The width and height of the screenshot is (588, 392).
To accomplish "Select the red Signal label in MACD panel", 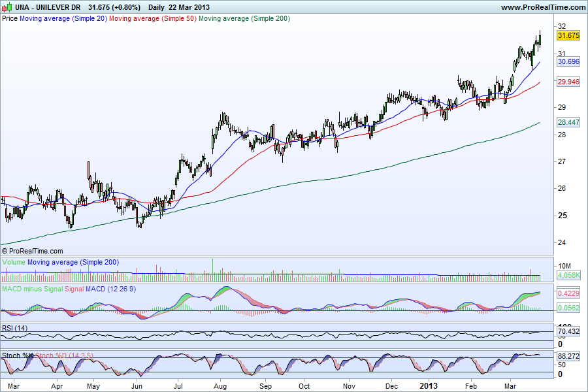I will (74, 289).
